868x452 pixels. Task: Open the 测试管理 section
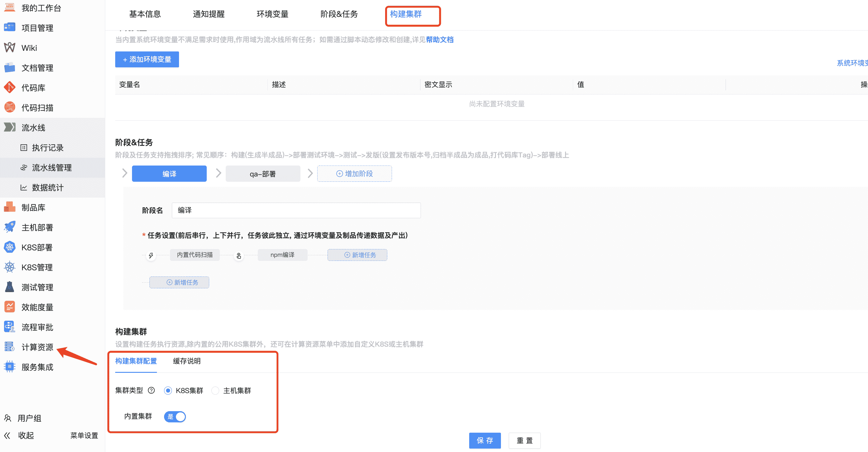tap(37, 287)
